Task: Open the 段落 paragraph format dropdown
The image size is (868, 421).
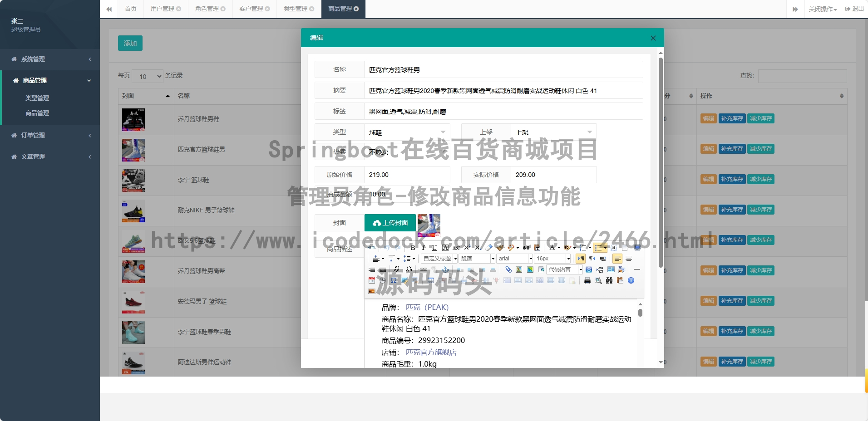Action: pos(477,259)
